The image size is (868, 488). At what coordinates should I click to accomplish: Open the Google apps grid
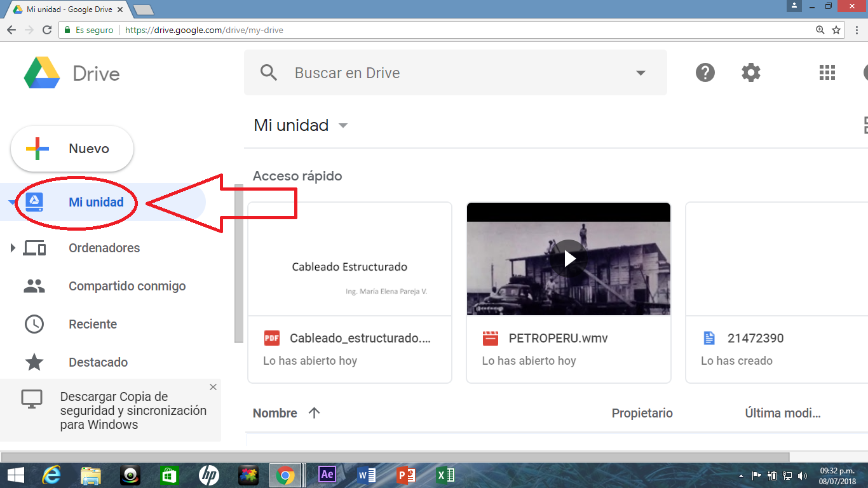tap(827, 72)
